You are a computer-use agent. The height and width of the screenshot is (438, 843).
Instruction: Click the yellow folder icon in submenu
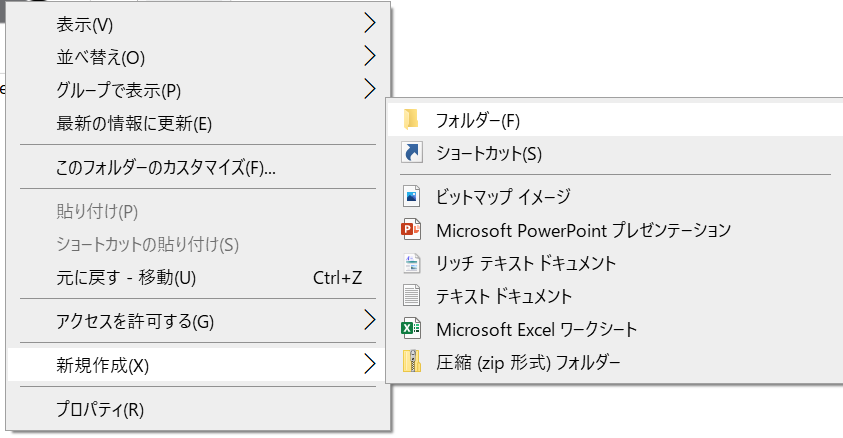(411, 120)
